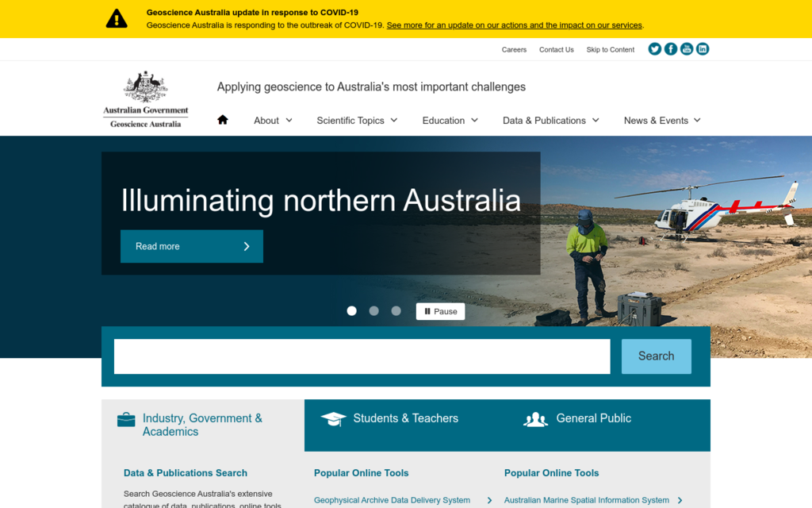Viewport: 812px width, 508px height.
Task: Click the people icon beside General Public
Action: tap(536, 419)
